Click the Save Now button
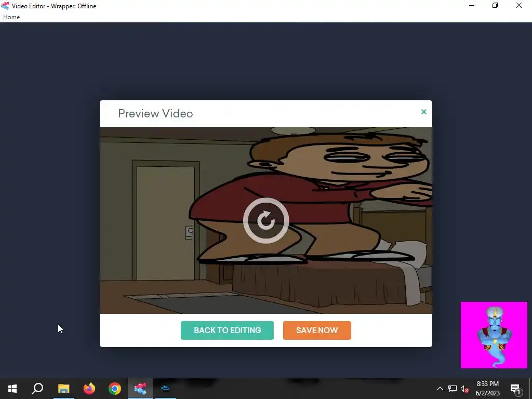This screenshot has width=532, height=399. click(317, 330)
